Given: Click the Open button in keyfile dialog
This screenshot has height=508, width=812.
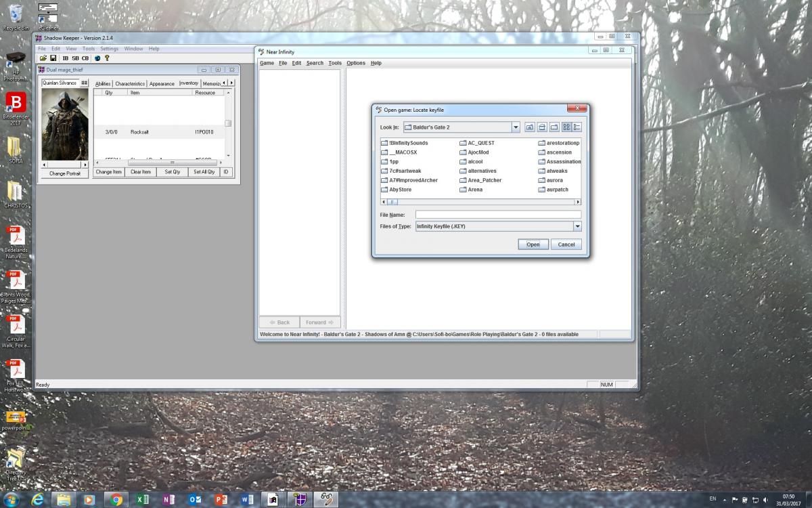Looking at the screenshot, I should pyautogui.click(x=533, y=245).
